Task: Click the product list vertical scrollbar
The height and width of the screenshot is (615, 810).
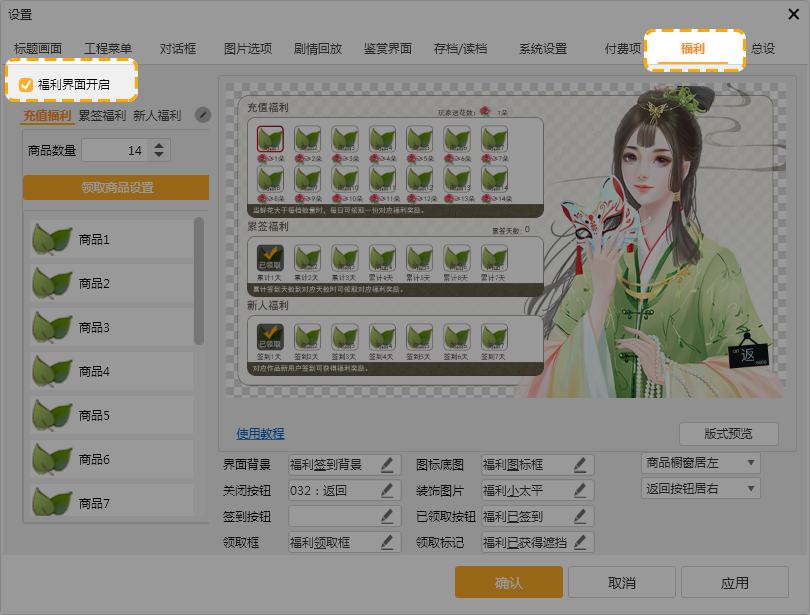Action: pos(199,280)
